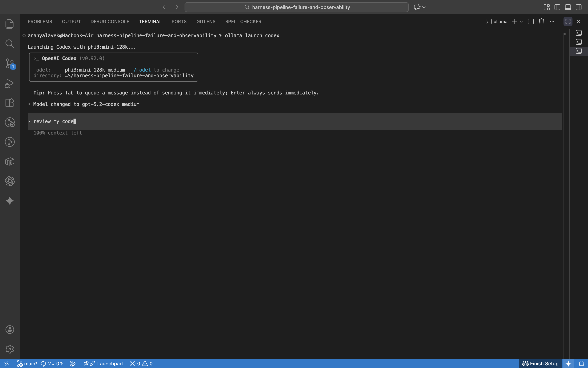This screenshot has width=588, height=368.
Task: Select the second terminal in list
Action: 579,42
